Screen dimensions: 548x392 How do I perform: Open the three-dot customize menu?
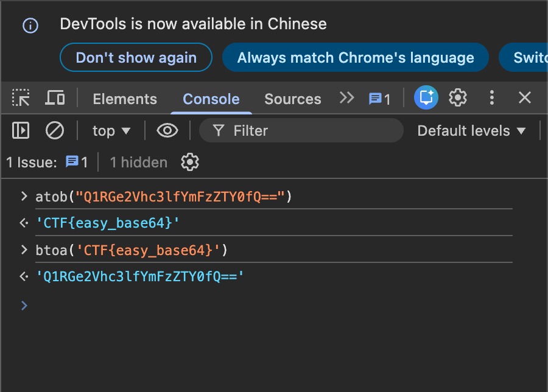pyautogui.click(x=492, y=98)
